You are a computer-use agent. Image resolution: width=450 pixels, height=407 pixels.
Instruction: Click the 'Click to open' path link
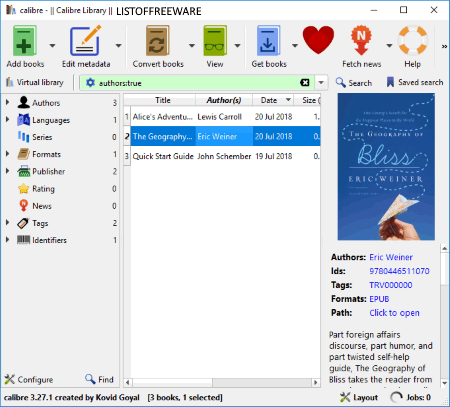pos(394,313)
